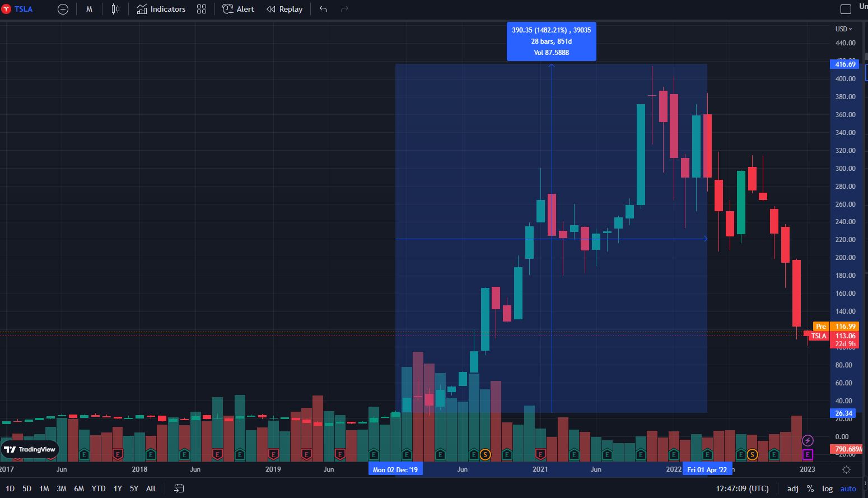Screen dimensions: 868x498
Task: Toggle the auto scale option
Action: [848, 488]
